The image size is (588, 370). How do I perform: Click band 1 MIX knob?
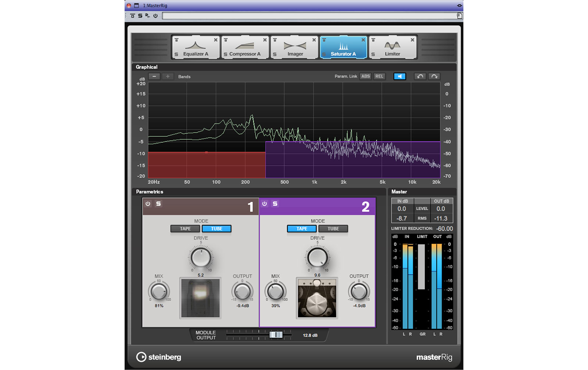click(159, 292)
